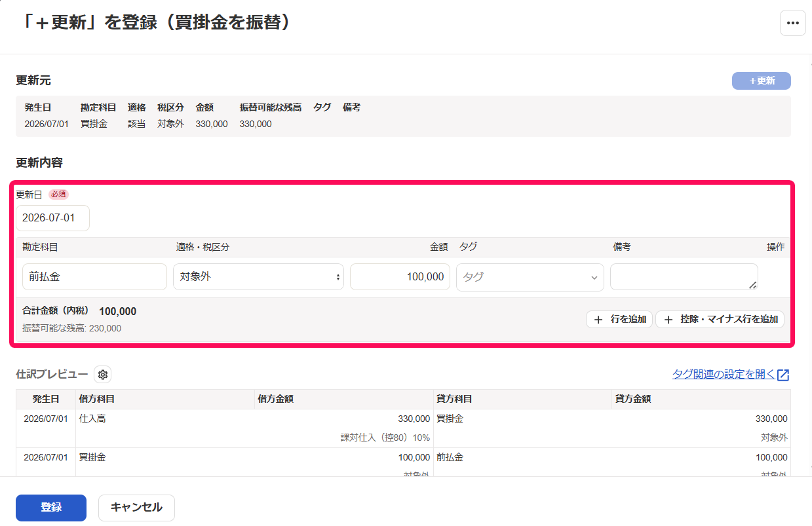Image resolution: width=812 pixels, height=526 pixels.
Task: Add a deduction row with 控除・マイナス行を追加
Action: [x=720, y=320]
